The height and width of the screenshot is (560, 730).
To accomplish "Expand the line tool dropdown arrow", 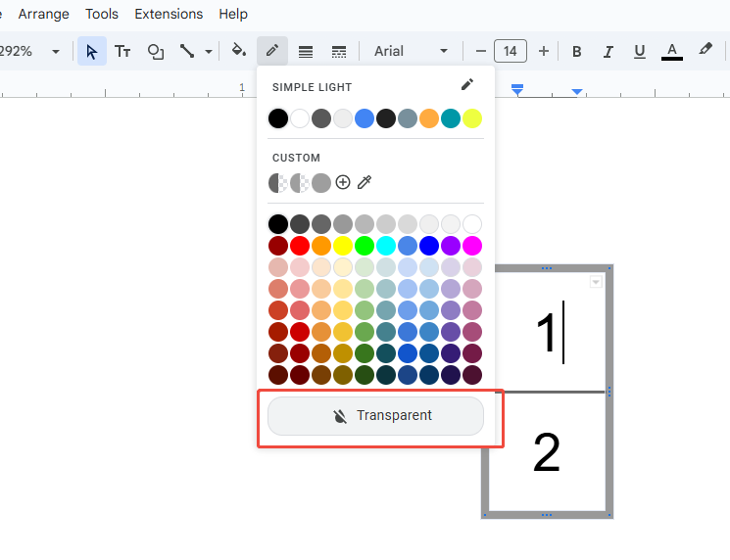I will point(209,51).
